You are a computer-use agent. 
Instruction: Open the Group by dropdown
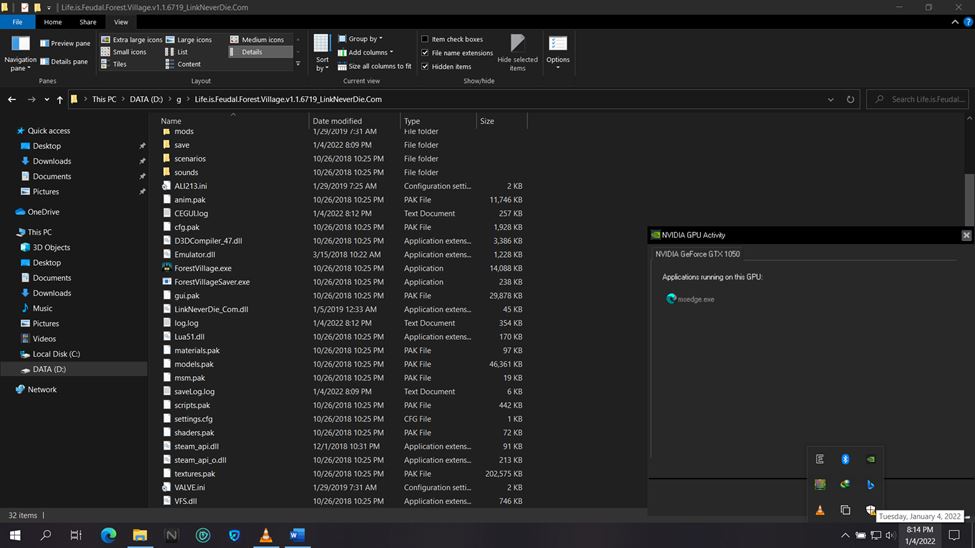(x=360, y=39)
